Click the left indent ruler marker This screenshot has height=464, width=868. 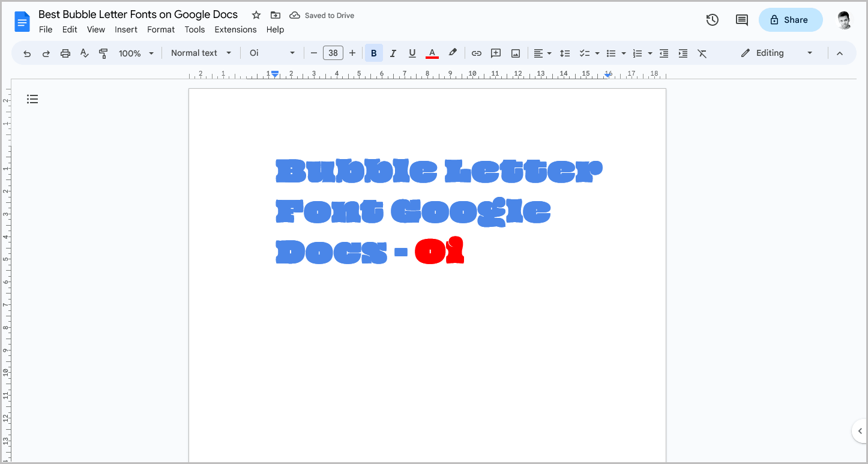coord(275,74)
